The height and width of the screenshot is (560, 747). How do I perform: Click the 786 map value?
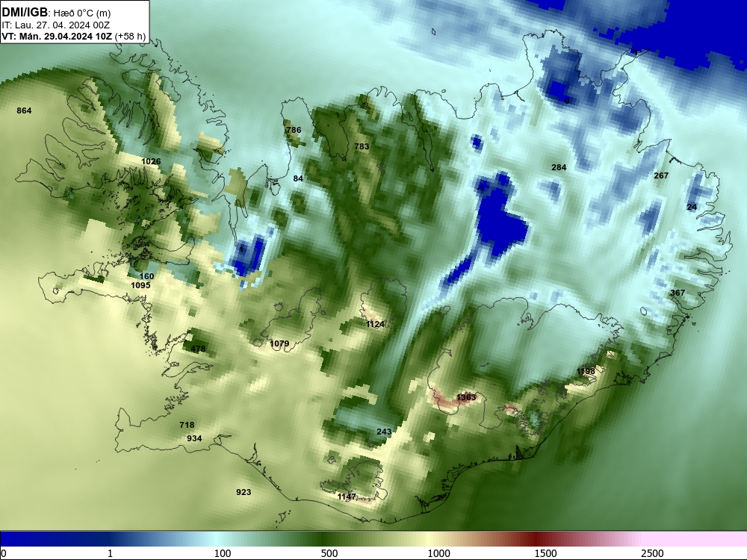click(x=294, y=130)
